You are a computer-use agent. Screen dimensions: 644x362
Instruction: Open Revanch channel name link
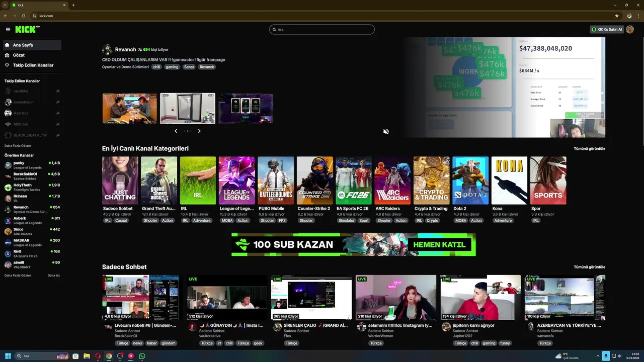(125, 49)
